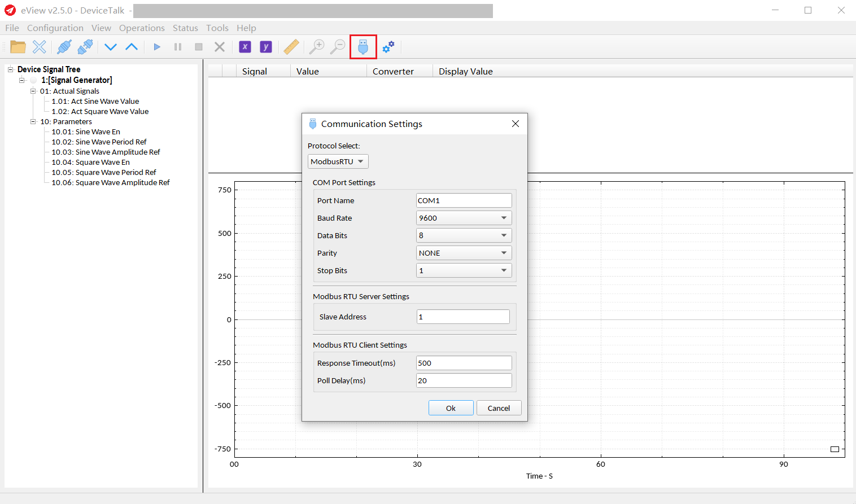Select 10.05: Square Wave Period Ref
856x504 pixels.
pos(104,172)
